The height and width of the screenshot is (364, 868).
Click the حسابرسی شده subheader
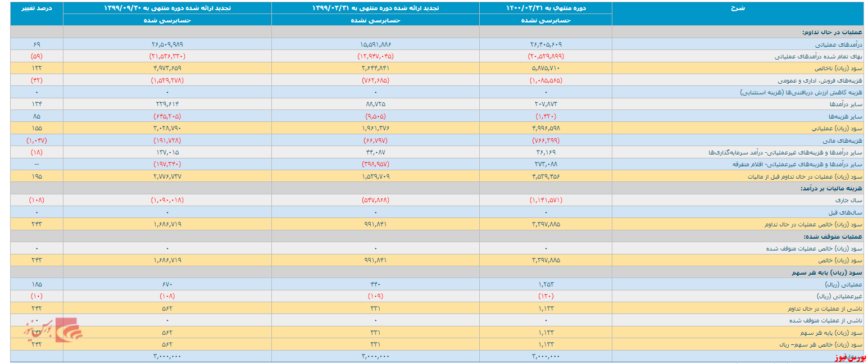167,20
